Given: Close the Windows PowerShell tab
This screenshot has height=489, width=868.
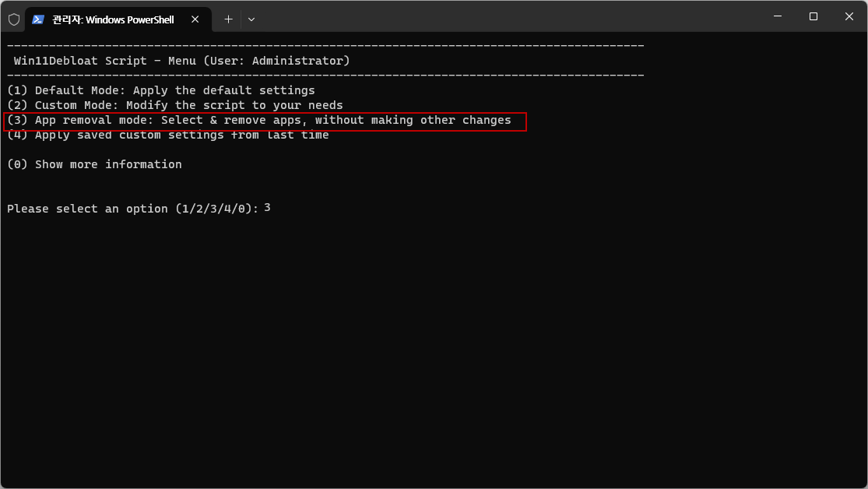Looking at the screenshot, I should (x=195, y=19).
